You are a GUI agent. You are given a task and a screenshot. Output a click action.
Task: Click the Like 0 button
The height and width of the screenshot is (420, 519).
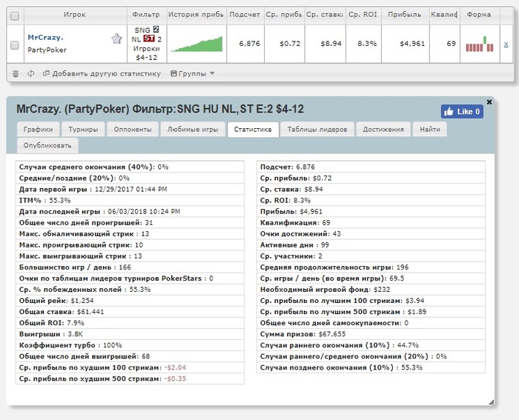click(462, 111)
